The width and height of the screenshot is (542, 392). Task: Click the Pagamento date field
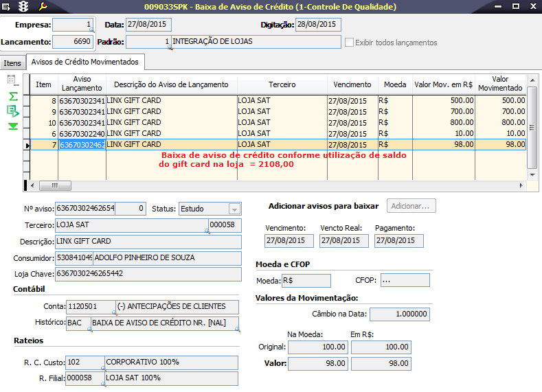point(398,241)
